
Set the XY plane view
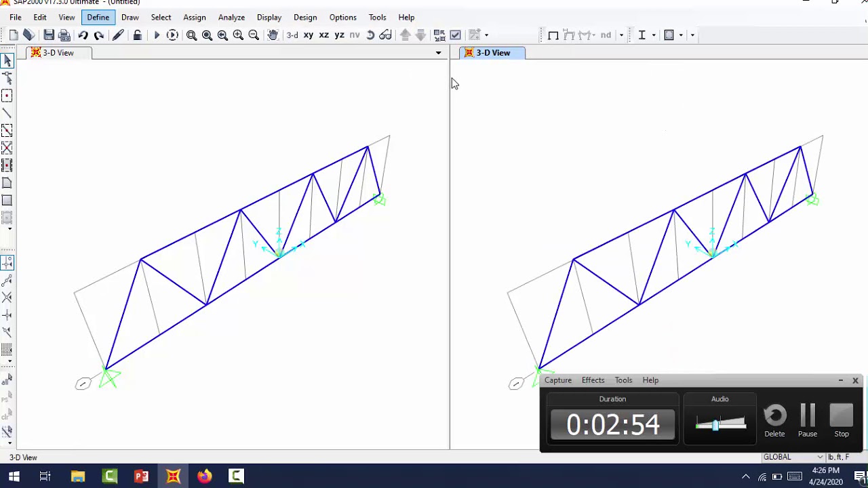tap(309, 35)
